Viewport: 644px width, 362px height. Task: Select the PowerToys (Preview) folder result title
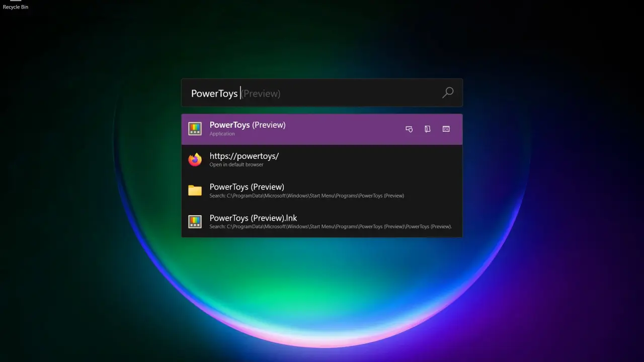pyautogui.click(x=247, y=187)
